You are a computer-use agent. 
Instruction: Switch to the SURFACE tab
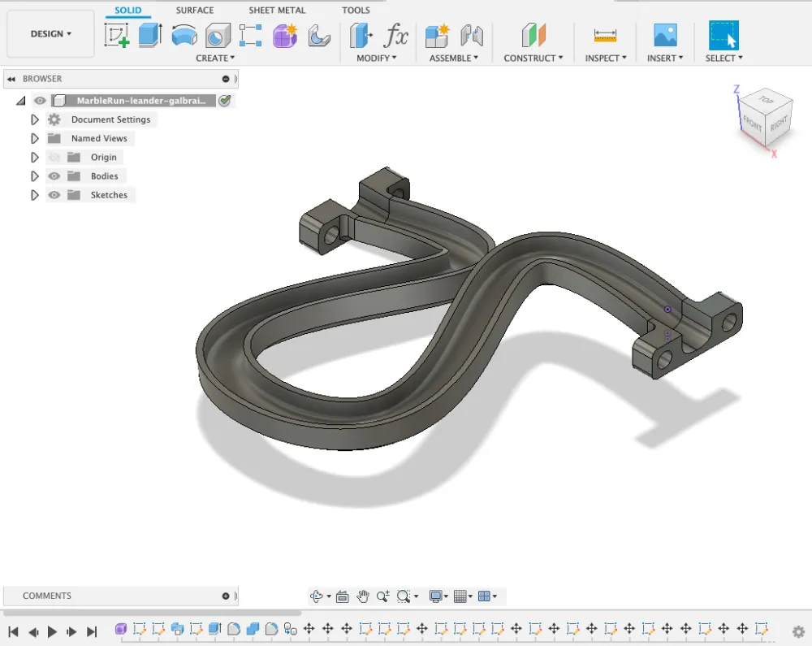pyautogui.click(x=195, y=11)
